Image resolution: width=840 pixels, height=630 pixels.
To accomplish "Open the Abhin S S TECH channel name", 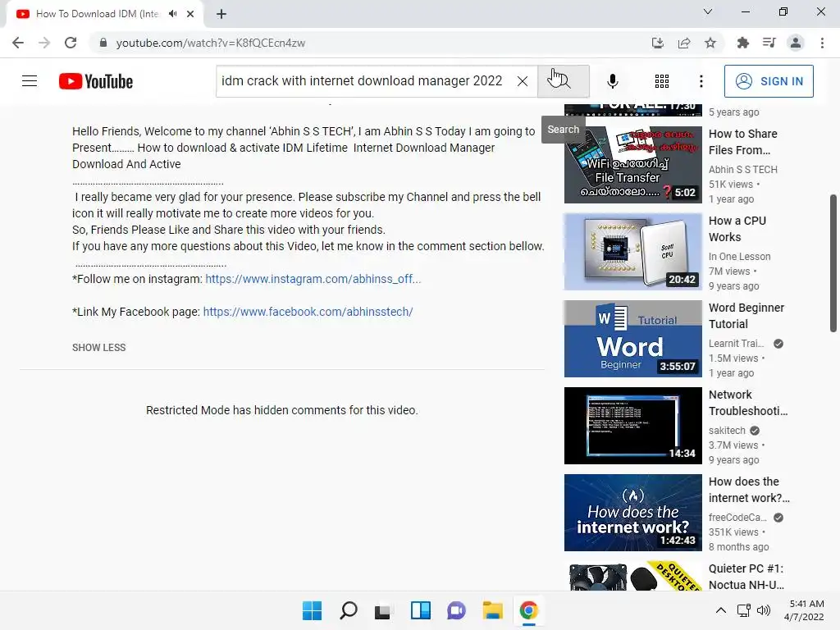I will point(743,170).
